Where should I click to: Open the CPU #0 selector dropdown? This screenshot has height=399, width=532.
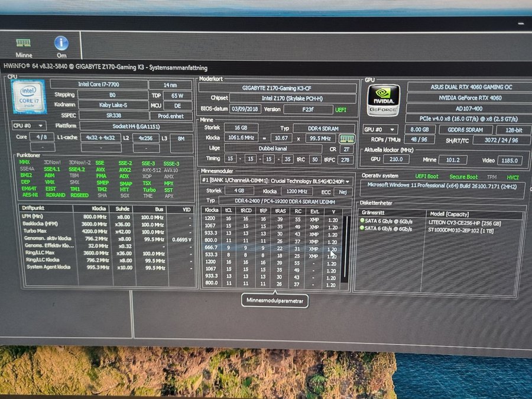(29, 125)
